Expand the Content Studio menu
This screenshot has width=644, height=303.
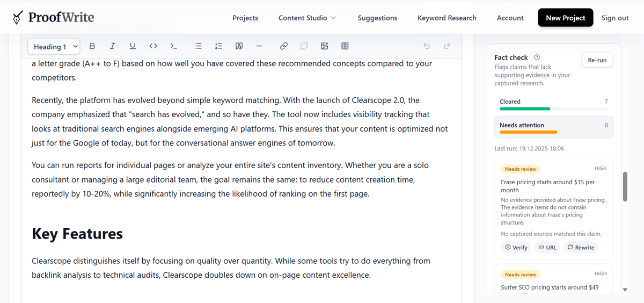click(x=307, y=18)
